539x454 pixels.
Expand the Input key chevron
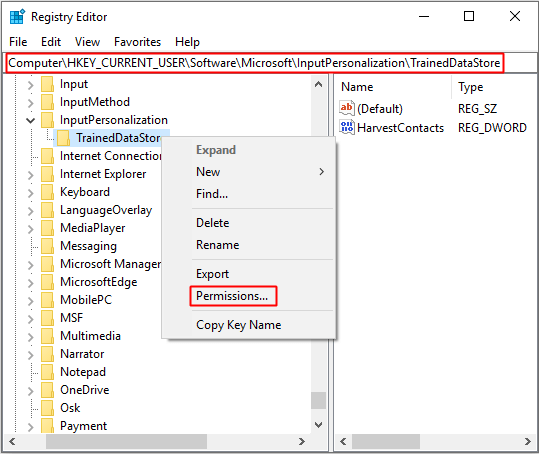(31, 85)
